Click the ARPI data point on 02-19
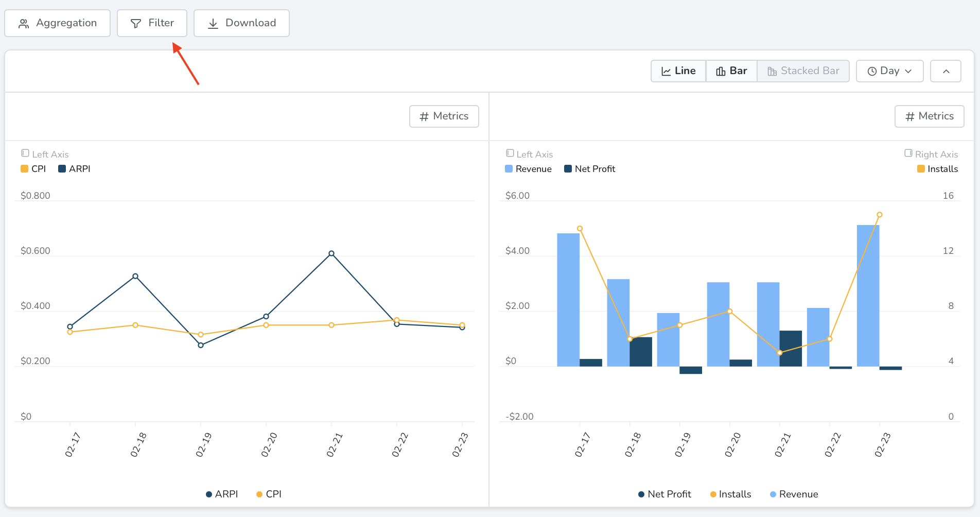 pos(201,345)
